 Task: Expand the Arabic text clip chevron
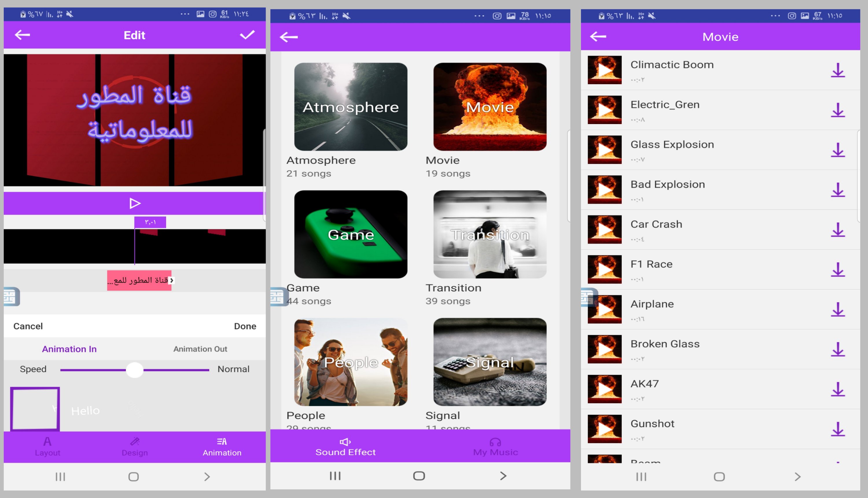tap(172, 281)
